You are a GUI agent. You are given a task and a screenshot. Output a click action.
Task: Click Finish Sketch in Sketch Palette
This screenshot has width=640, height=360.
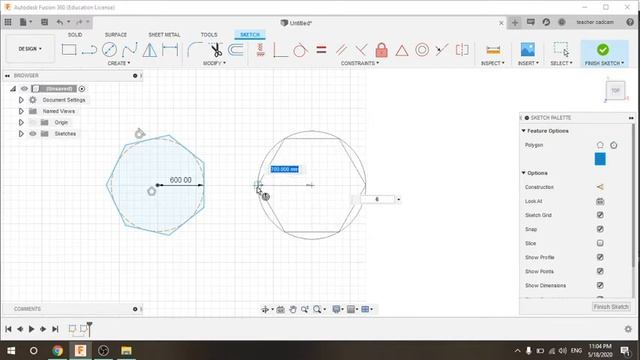(611, 307)
